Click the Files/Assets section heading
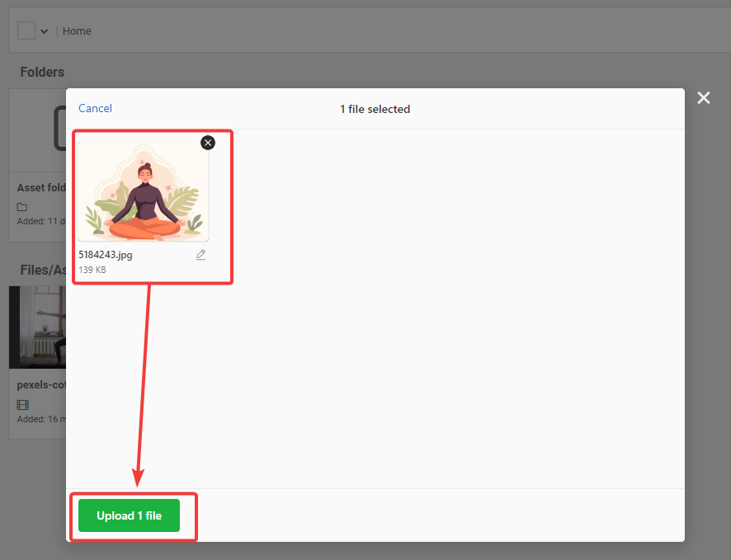 (x=43, y=270)
